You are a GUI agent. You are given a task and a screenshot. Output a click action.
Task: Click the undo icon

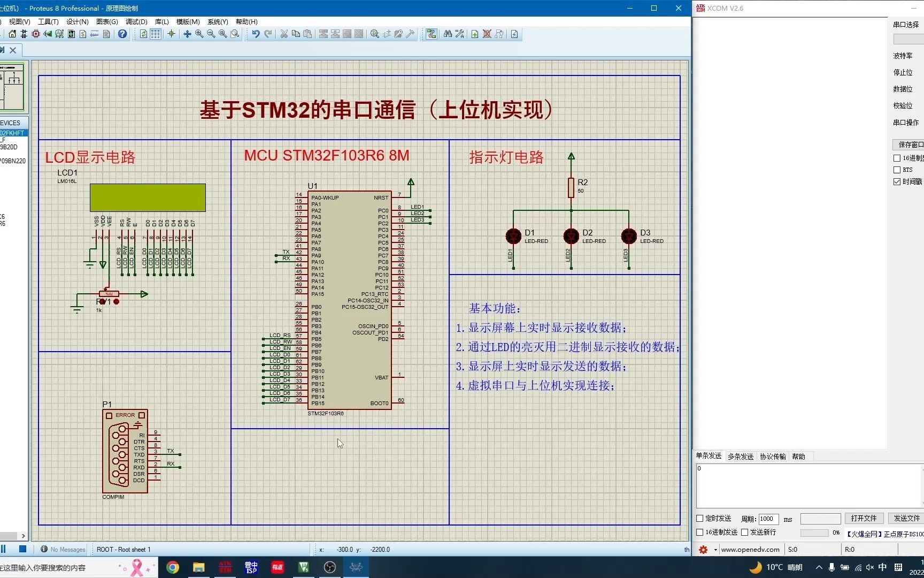(x=255, y=34)
